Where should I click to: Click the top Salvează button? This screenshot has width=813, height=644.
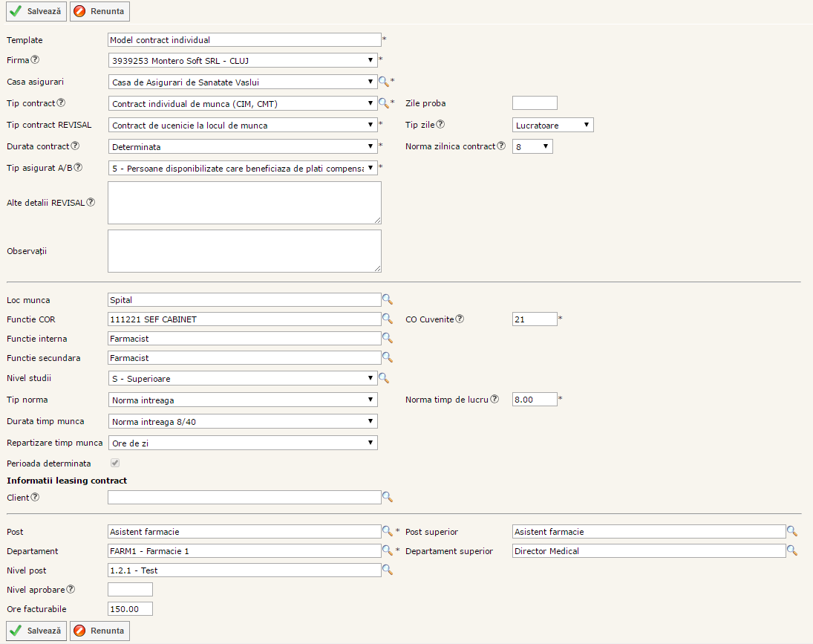(36, 12)
